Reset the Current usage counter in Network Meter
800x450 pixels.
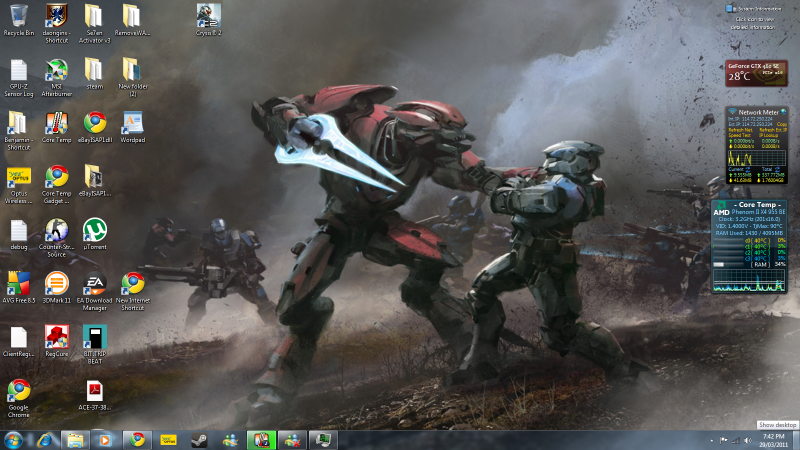point(748,169)
